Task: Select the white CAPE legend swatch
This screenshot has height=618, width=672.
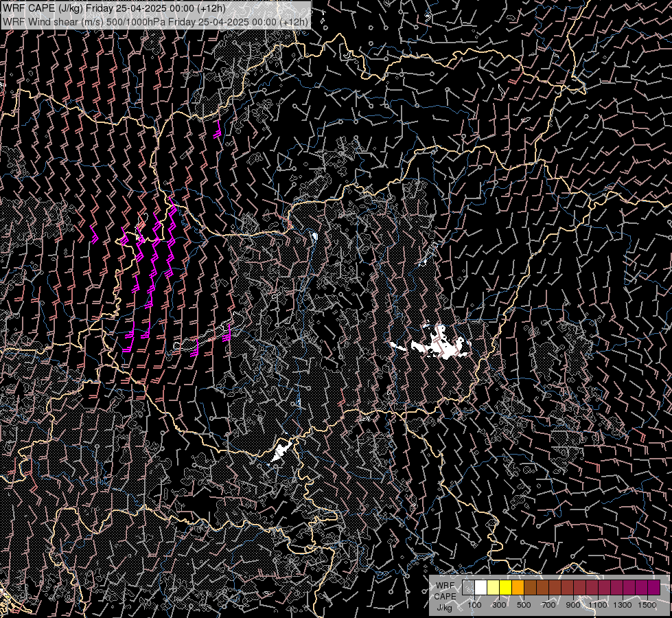Action: (481, 588)
